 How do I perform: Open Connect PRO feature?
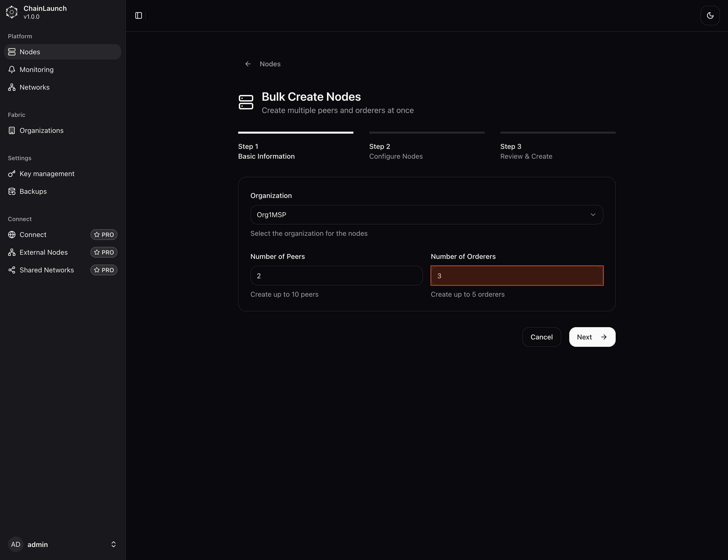tap(33, 235)
